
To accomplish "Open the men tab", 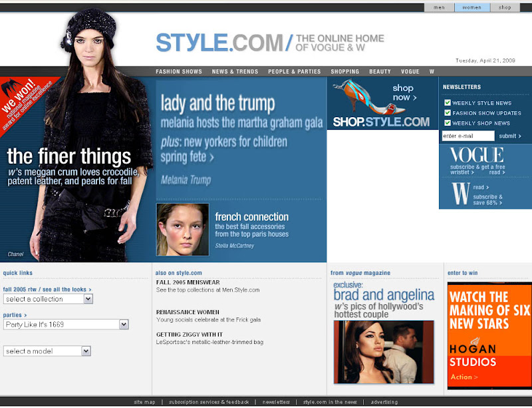I will click(x=439, y=7).
